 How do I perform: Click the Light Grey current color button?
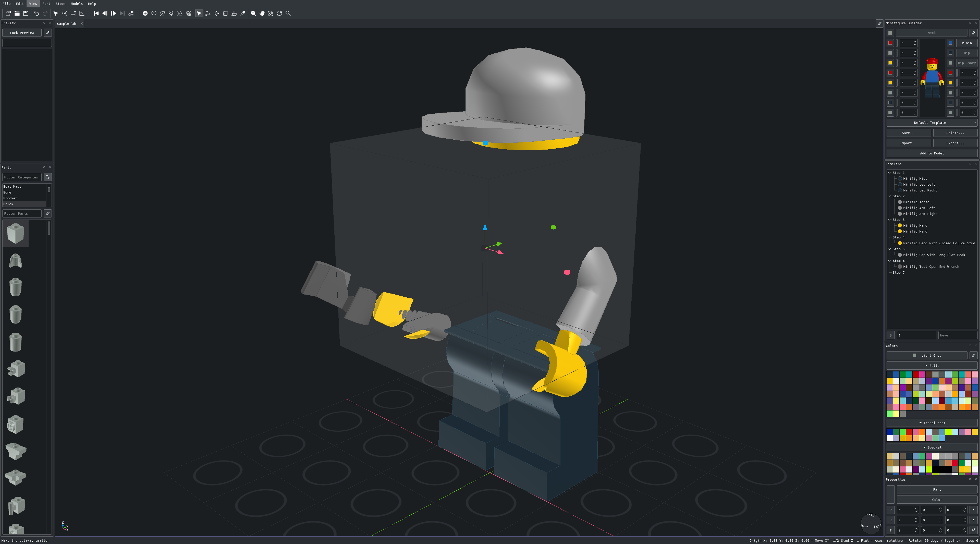[x=927, y=355]
